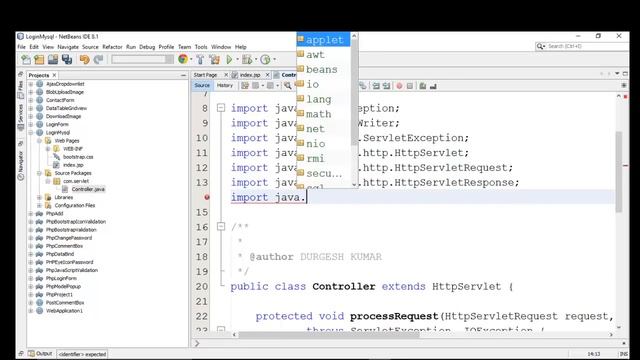
Task: Collapse the Javadoc comment fold at line 16
Action: point(221,227)
